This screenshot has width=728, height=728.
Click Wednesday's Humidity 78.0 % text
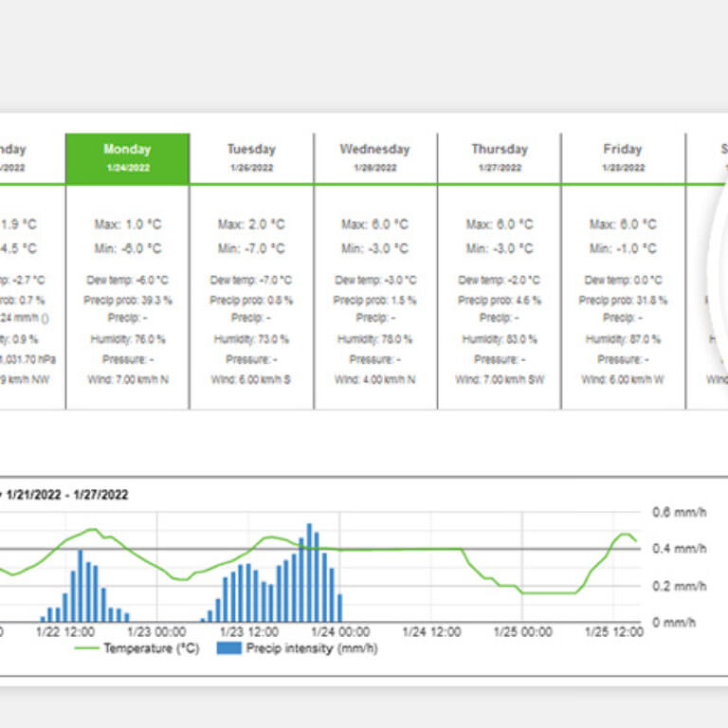point(375,339)
